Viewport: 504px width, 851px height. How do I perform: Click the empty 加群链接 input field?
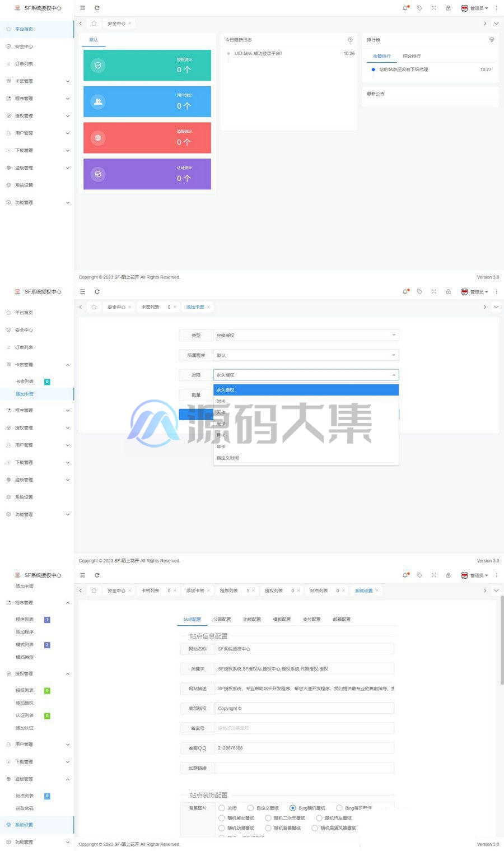pyautogui.click(x=305, y=768)
